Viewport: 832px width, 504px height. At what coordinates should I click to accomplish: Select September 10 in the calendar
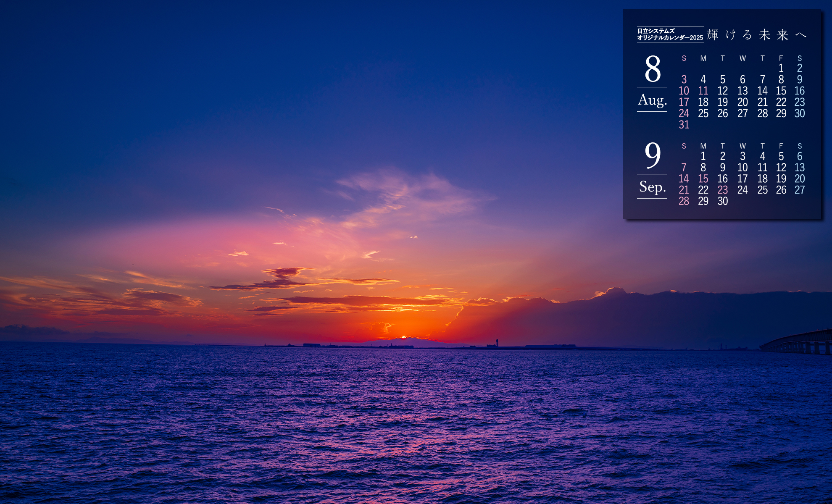click(742, 168)
